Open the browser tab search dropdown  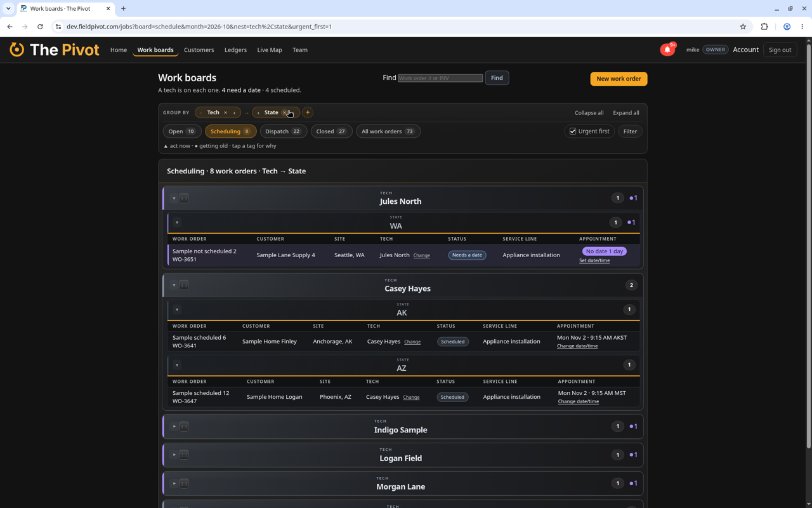(8, 9)
